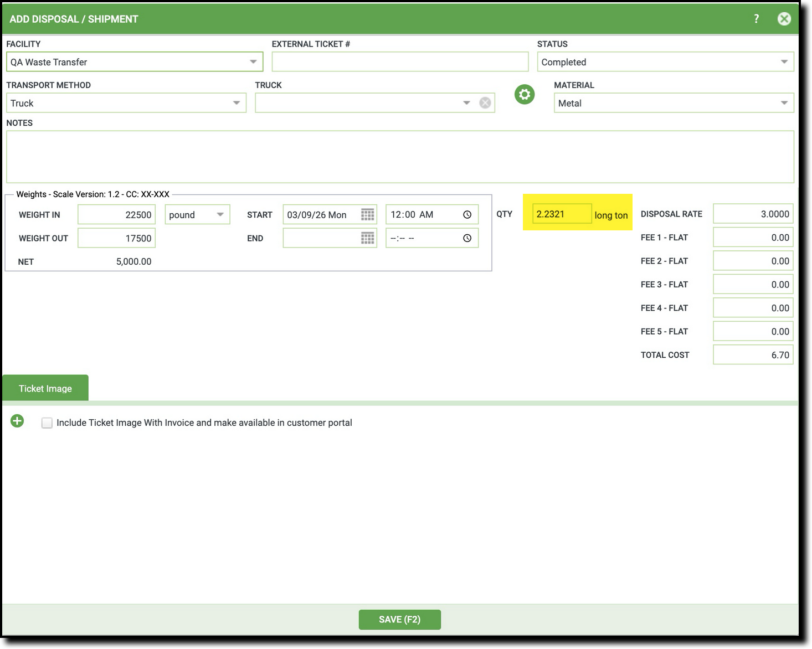Edit the QTY field value 2.2321
Image resolution: width=812 pixels, height=649 pixels.
pos(562,214)
